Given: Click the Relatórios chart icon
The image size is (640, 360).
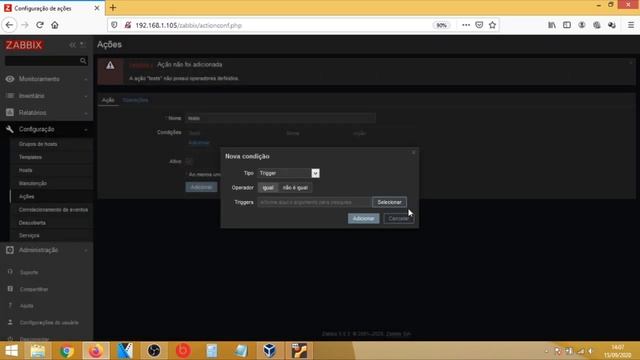Looking at the screenshot, I should (10, 112).
